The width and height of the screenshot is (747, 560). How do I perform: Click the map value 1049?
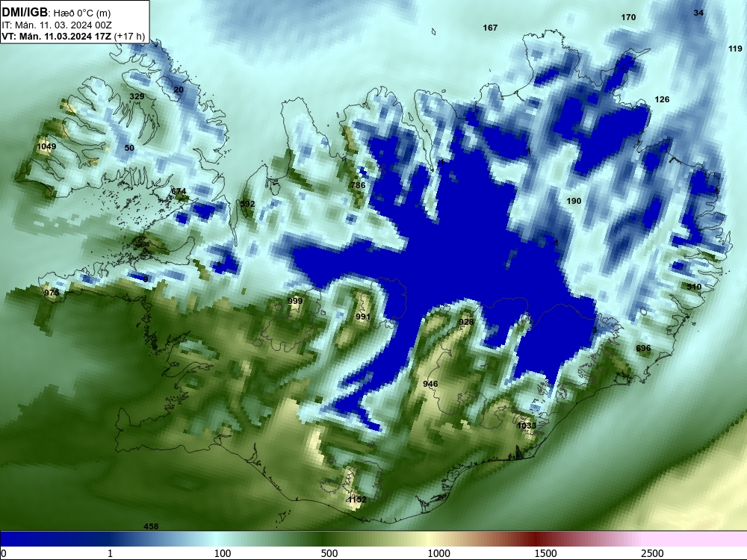click(x=46, y=146)
